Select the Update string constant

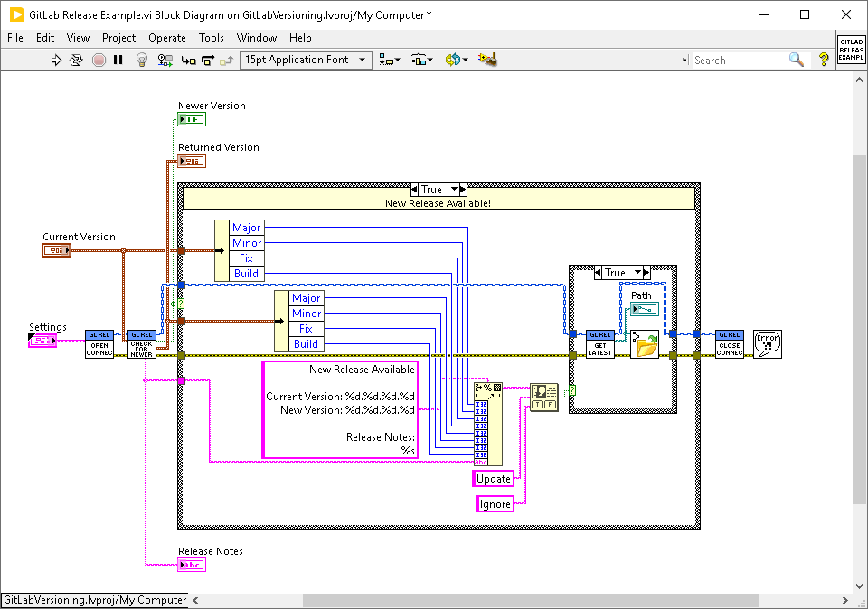tap(494, 479)
